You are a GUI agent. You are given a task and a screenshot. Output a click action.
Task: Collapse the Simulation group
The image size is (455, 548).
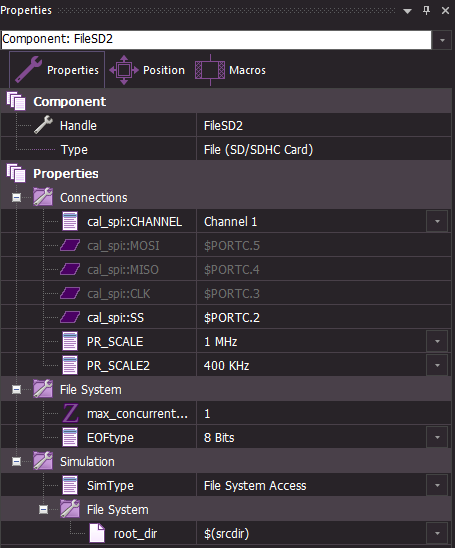[x=16, y=461]
